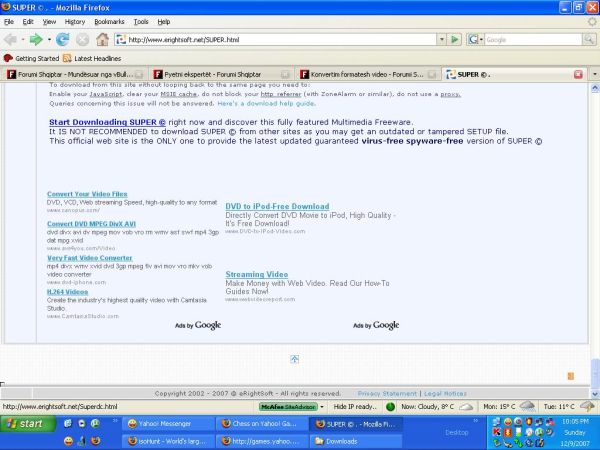Click DVD to iPod-Free Download ad

point(277,206)
